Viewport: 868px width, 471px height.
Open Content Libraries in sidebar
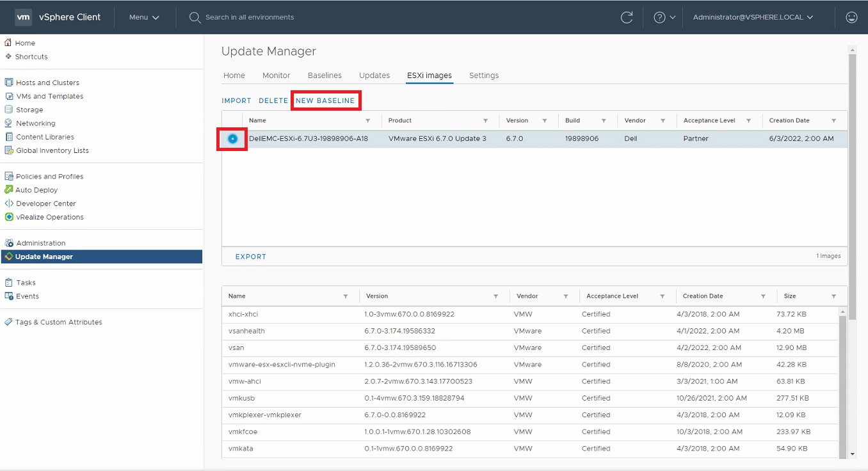pos(45,137)
